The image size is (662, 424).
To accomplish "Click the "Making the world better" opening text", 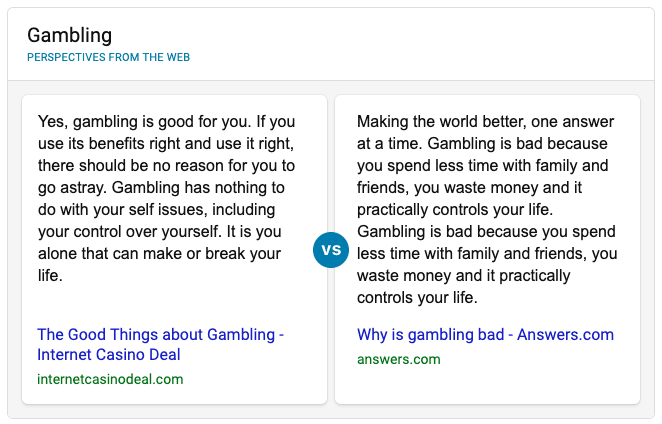I will click(x=441, y=122).
